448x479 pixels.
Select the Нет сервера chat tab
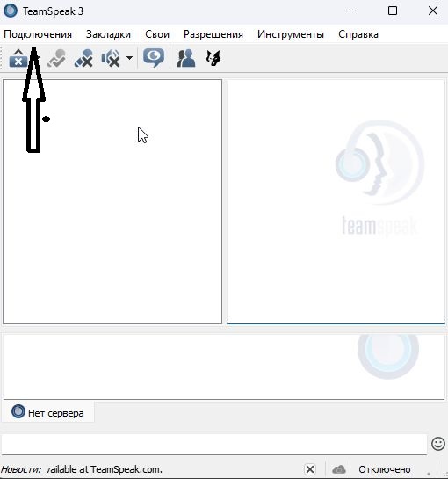[48, 412]
